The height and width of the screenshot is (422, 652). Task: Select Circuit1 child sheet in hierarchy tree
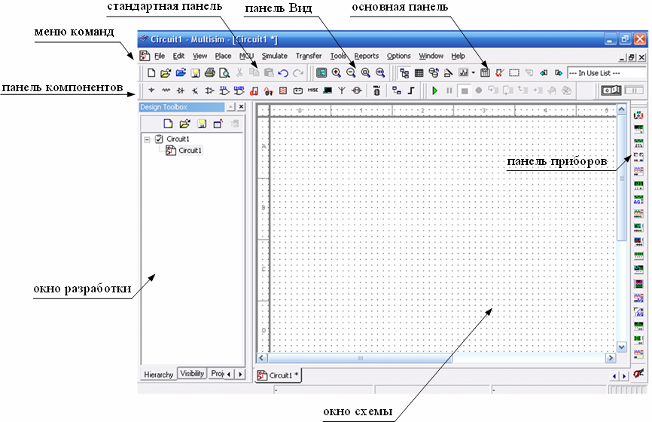[190, 151]
